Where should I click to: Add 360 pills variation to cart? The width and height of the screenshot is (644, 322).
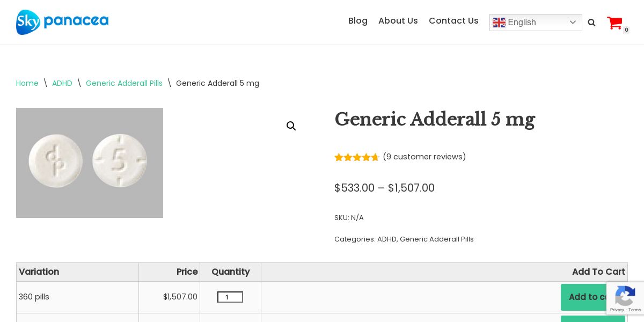click(585, 297)
